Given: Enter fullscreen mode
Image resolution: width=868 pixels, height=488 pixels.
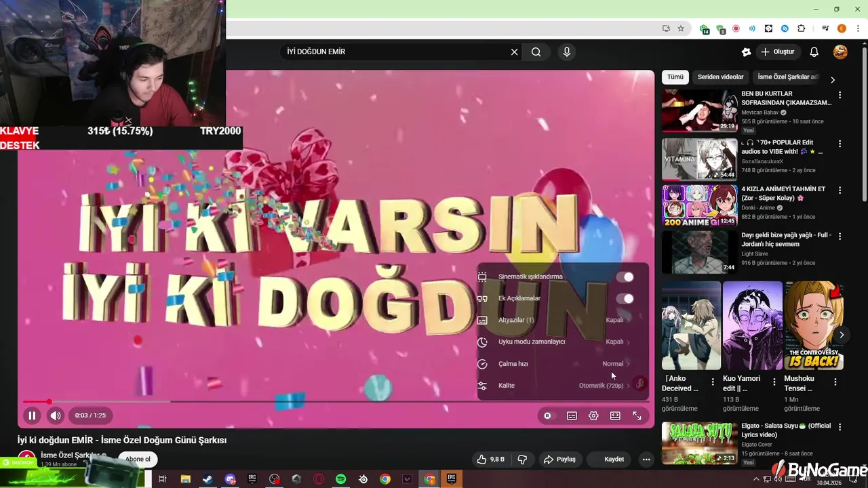Looking at the screenshot, I should (x=637, y=415).
